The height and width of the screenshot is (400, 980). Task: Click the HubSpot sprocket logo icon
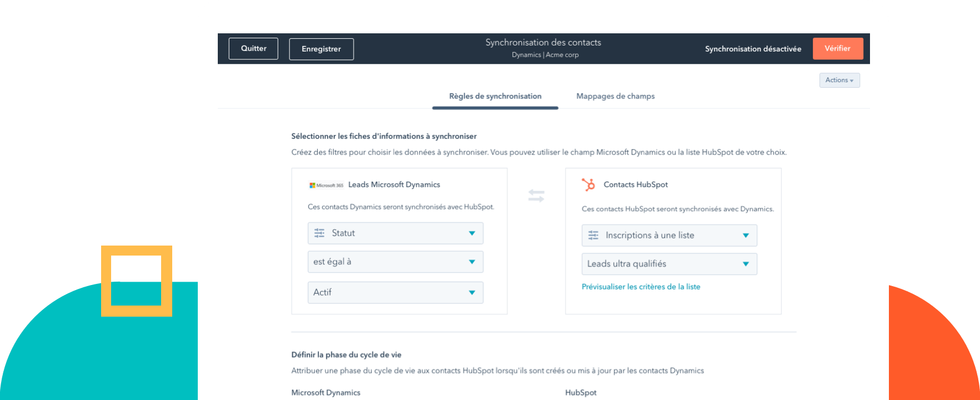tap(588, 184)
